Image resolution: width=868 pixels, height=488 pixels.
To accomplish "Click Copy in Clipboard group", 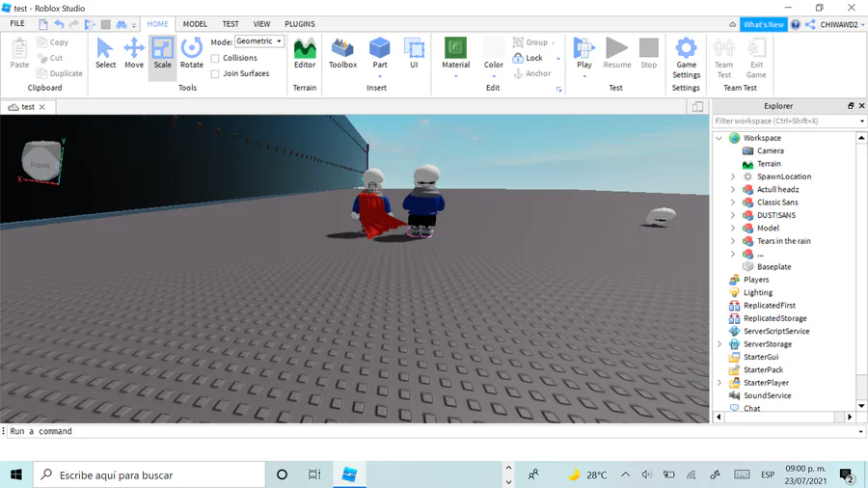I will tap(53, 42).
